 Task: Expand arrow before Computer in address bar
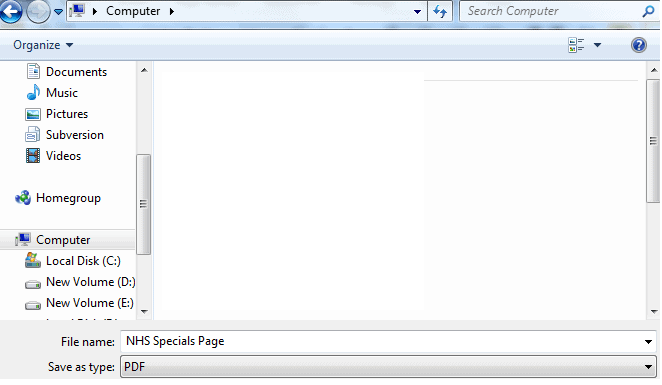coord(95,11)
